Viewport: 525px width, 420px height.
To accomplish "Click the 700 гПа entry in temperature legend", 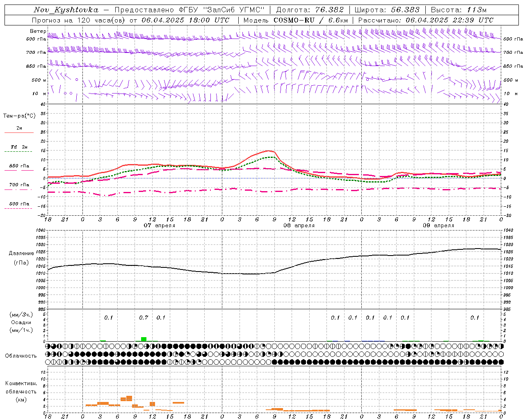I will point(19,185).
